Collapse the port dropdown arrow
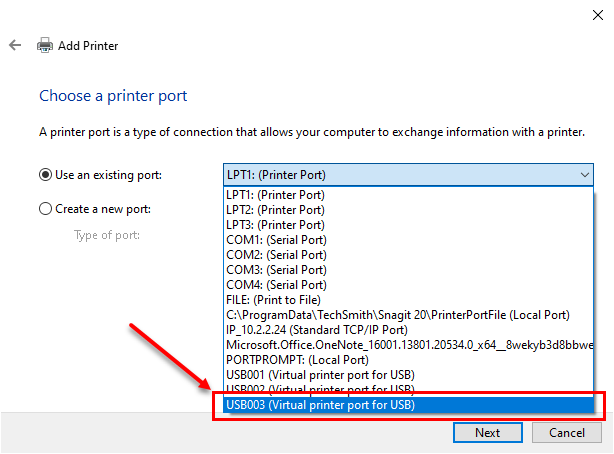 point(585,175)
